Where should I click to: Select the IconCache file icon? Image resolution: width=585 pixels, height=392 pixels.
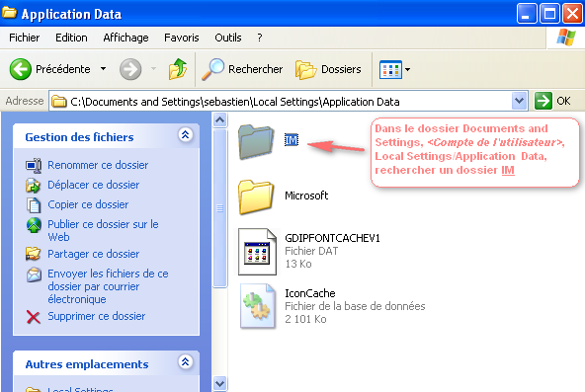[258, 306]
